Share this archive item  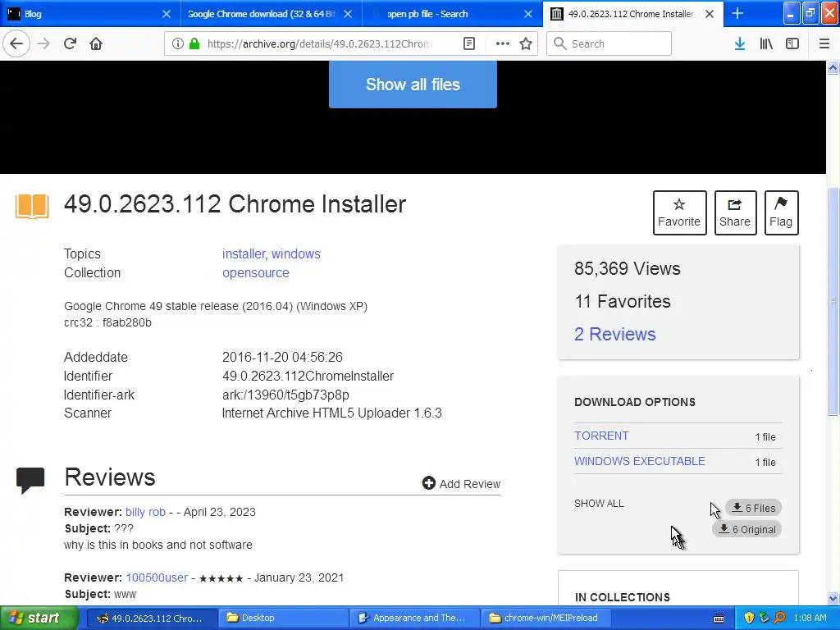click(735, 212)
